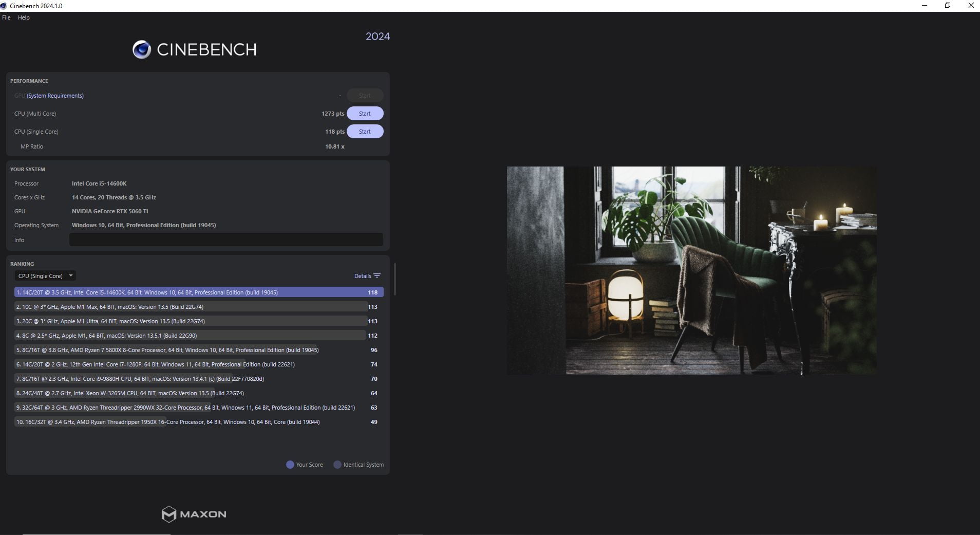Select ranking row 2 Apple M1 Max
Screen dimensions: 980x535
click(199, 307)
